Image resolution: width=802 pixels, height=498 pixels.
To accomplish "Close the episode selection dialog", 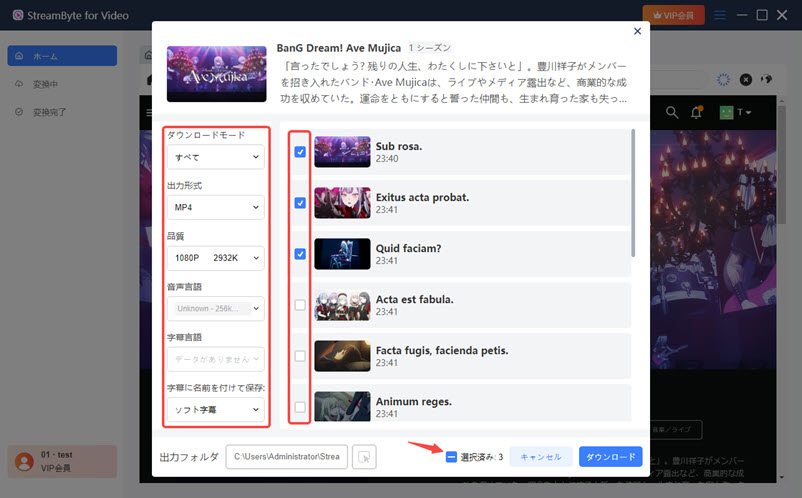I will [x=637, y=31].
